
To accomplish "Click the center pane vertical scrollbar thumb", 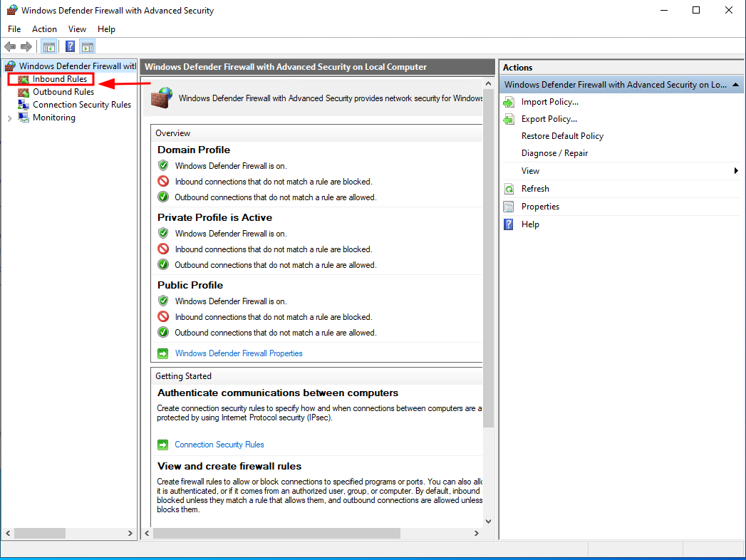I will (488, 258).
